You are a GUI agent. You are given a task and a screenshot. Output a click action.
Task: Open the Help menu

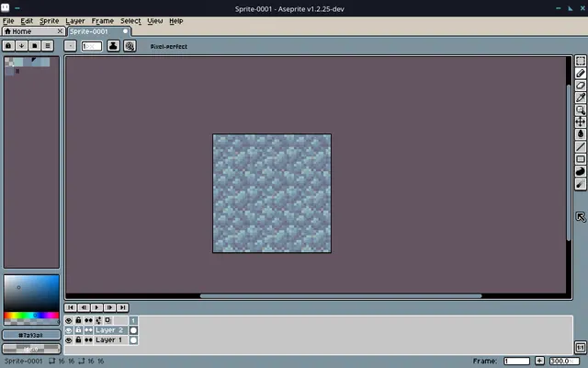(x=175, y=21)
